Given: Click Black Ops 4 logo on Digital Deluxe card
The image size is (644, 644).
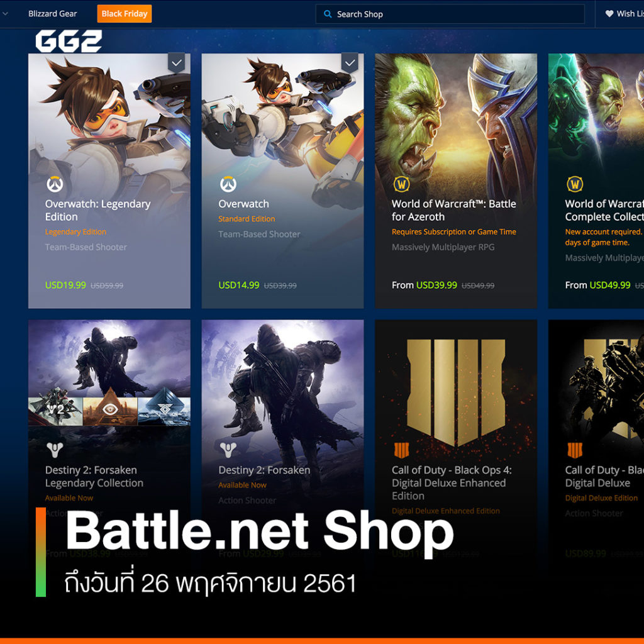Looking at the screenshot, I should point(575,450).
